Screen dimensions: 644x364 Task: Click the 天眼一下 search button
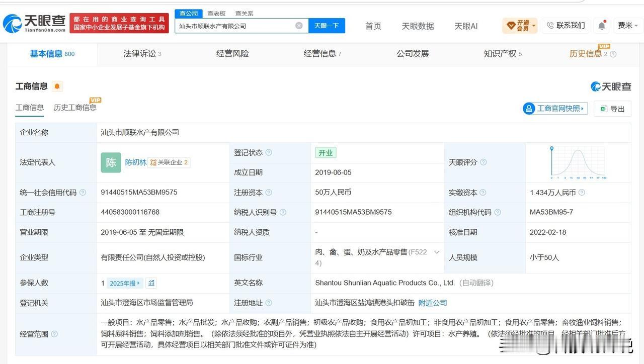(327, 26)
